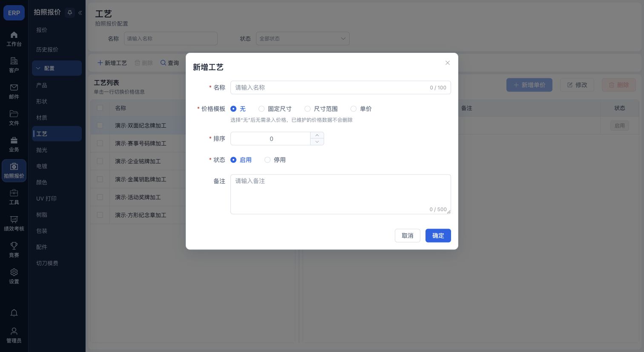Increase the 排序 value with up arrow

317,135
